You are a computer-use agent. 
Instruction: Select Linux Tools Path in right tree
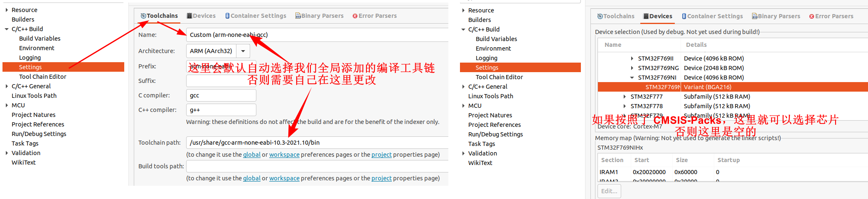491,96
